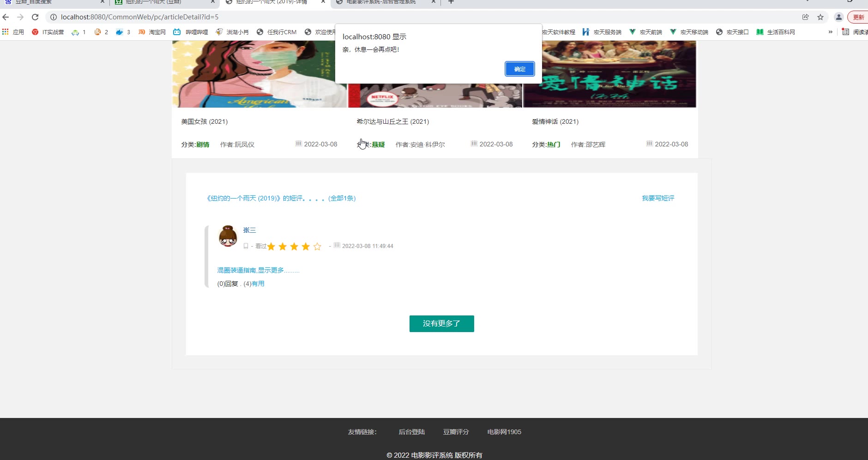Open the 宏天移动端 bookmark
868x460 pixels.
[689, 32]
